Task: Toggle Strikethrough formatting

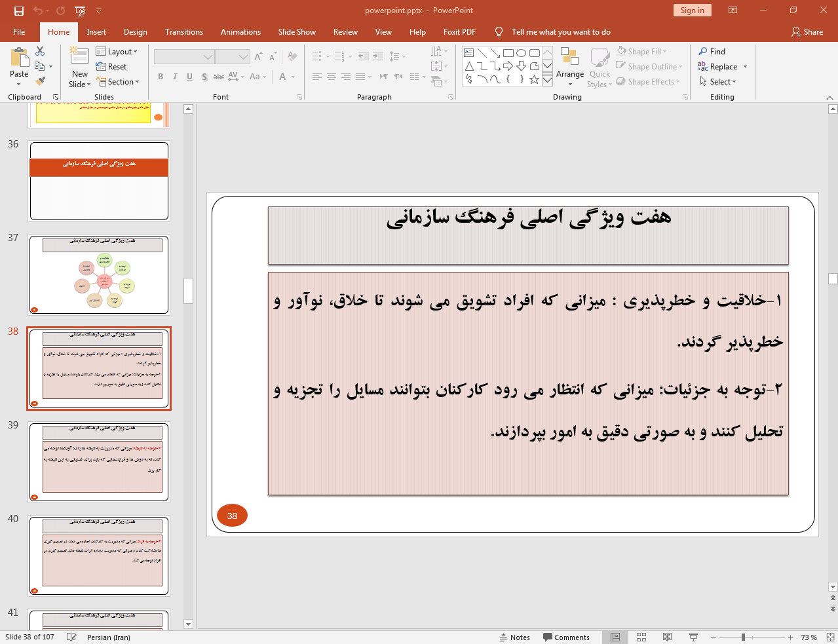Action: pos(219,77)
